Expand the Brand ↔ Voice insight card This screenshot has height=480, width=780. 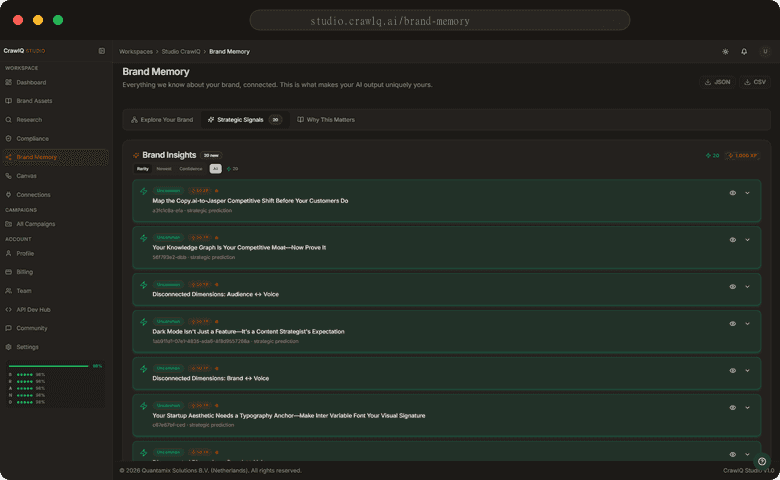click(x=747, y=371)
